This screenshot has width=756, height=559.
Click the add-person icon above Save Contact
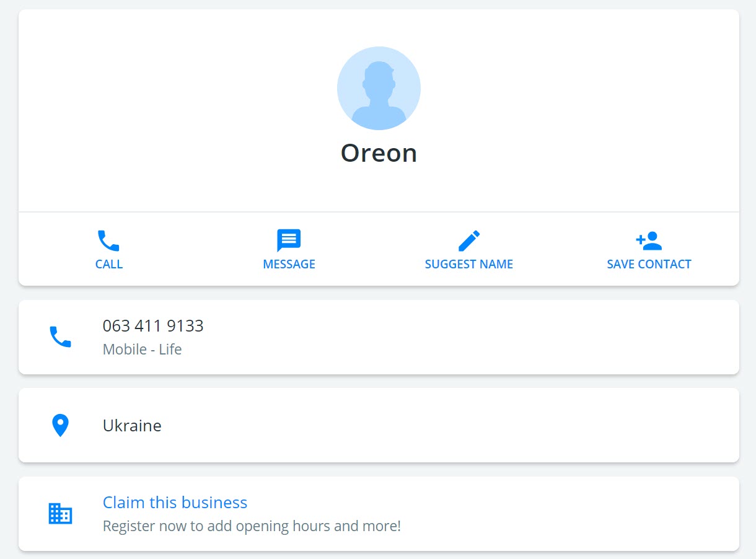pos(649,240)
